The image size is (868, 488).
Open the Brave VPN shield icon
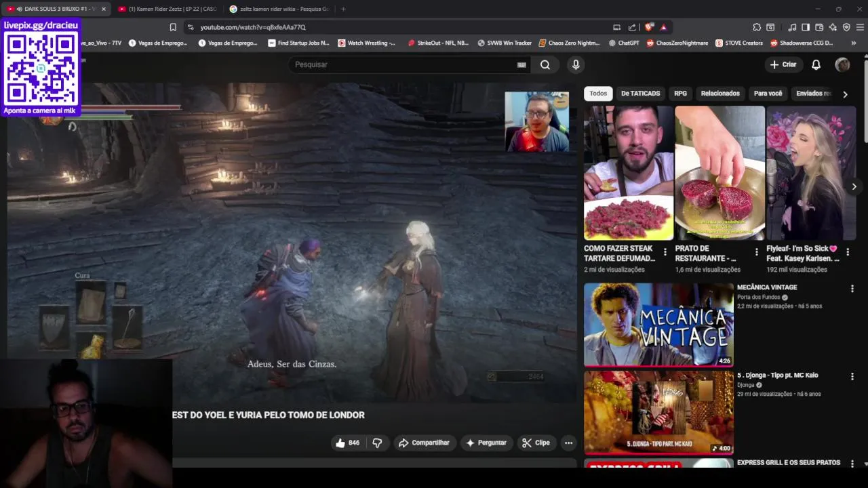846,27
